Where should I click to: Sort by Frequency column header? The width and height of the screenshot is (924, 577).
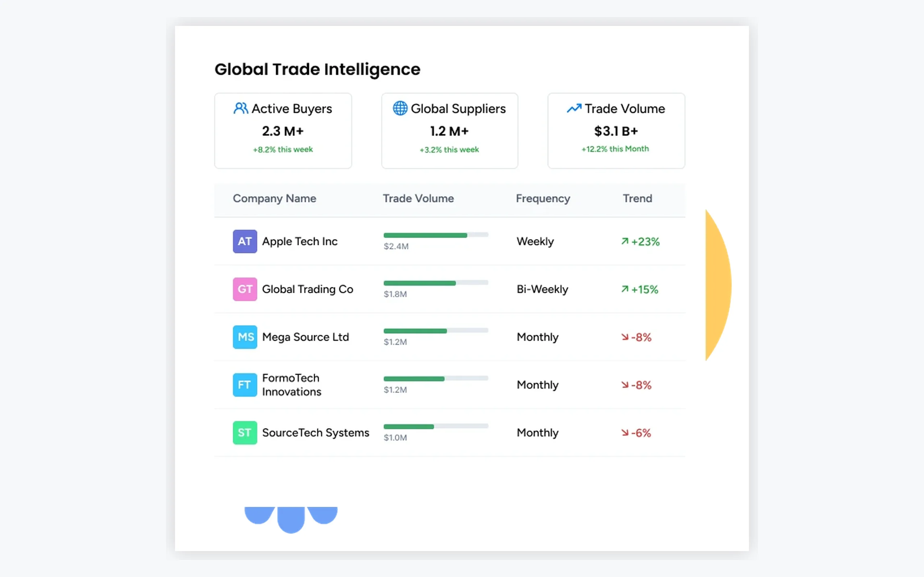[543, 198]
